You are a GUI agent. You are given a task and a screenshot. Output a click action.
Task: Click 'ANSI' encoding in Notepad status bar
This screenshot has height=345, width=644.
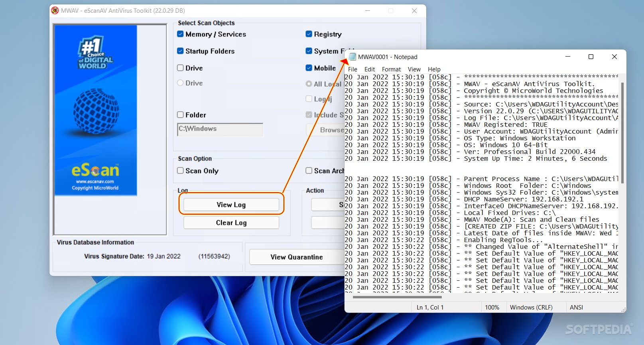click(576, 307)
